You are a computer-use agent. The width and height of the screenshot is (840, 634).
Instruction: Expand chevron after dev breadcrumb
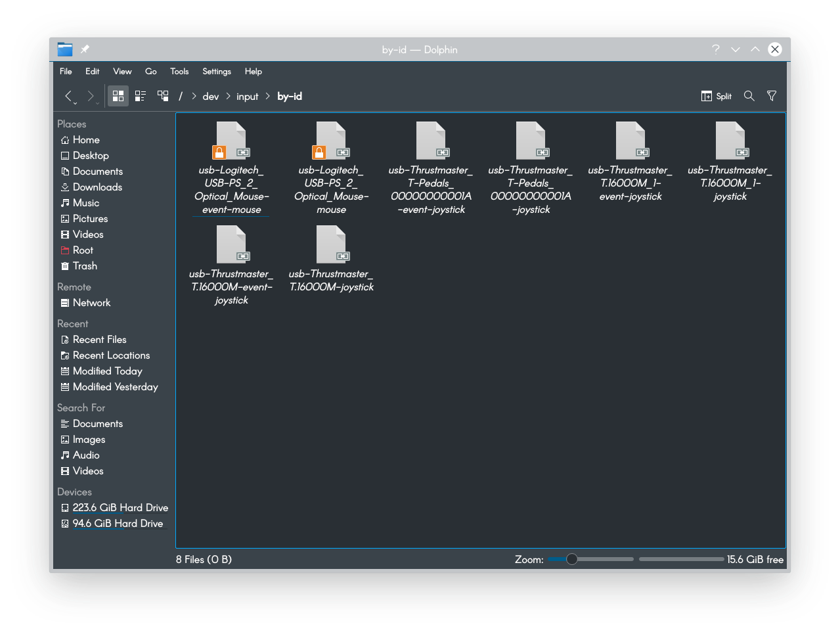228,96
